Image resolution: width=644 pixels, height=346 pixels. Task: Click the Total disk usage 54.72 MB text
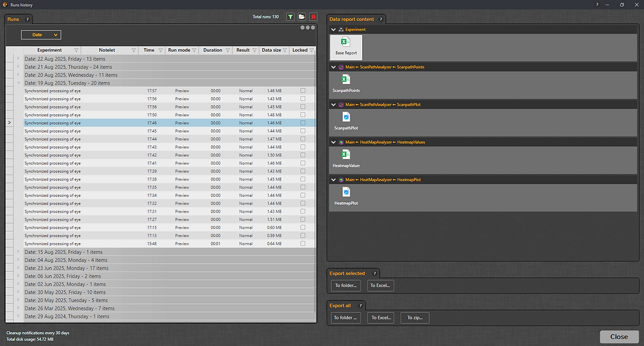tap(30, 339)
